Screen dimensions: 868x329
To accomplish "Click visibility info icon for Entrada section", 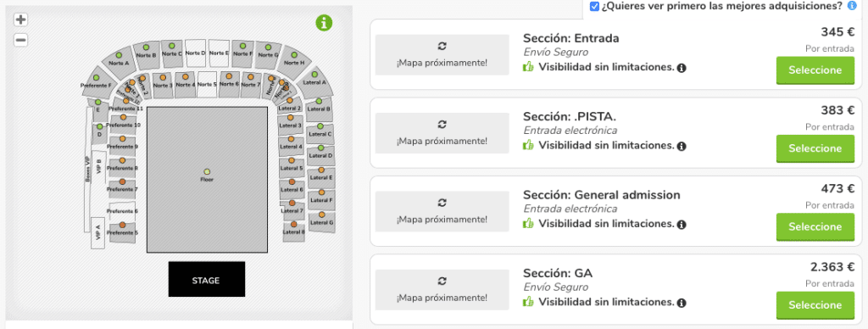I will pyautogui.click(x=682, y=68).
